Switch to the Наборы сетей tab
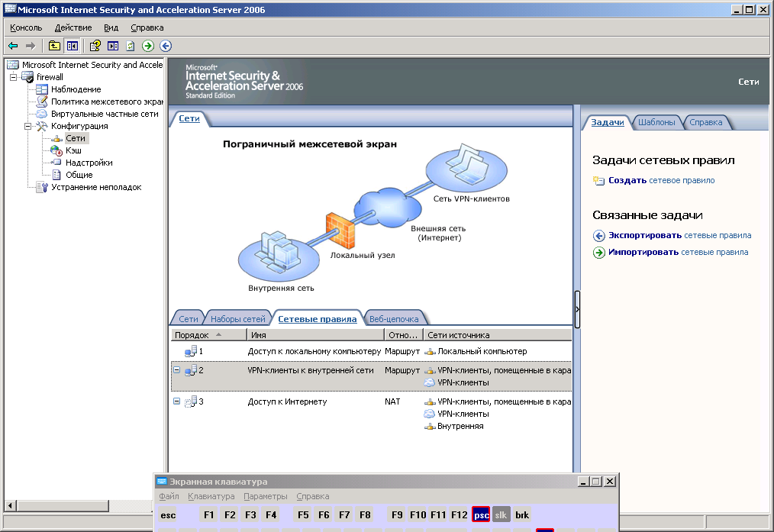774x532 pixels. tap(237, 319)
